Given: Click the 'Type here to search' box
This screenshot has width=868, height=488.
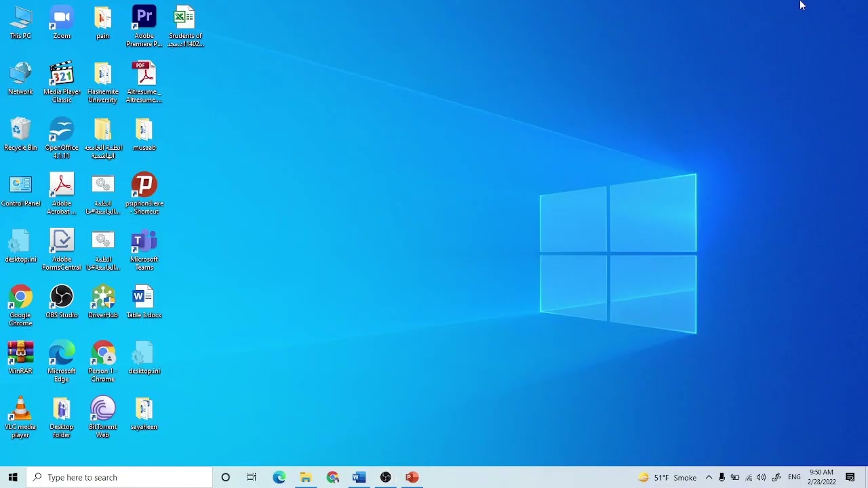Looking at the screenshot, I should pyautogui.click(x=119, y=477).
